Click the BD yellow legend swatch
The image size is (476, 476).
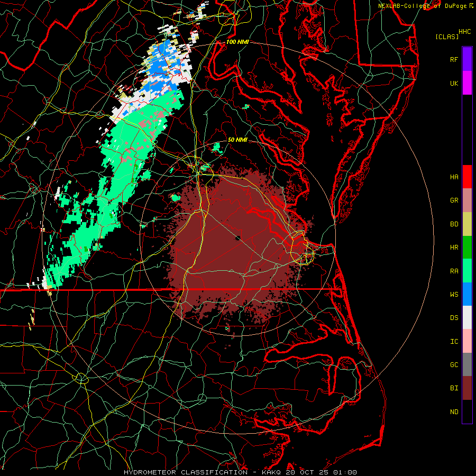tap(467, 224)
